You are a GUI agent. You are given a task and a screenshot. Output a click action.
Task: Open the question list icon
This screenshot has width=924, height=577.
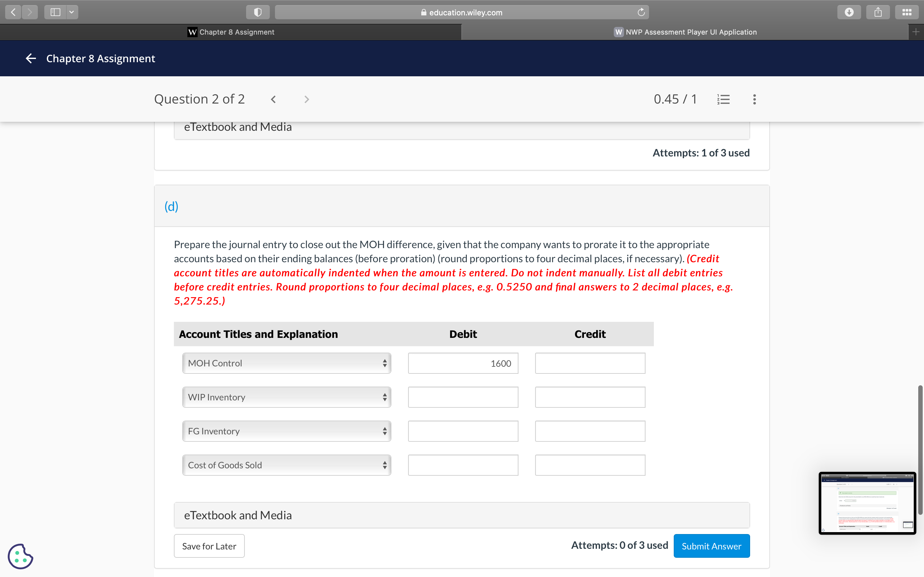[x=723, y=100]
